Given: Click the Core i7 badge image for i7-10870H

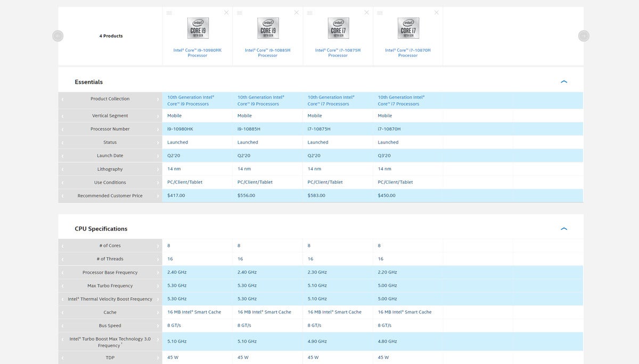Looking at the screenshot, I should point(408,28).
